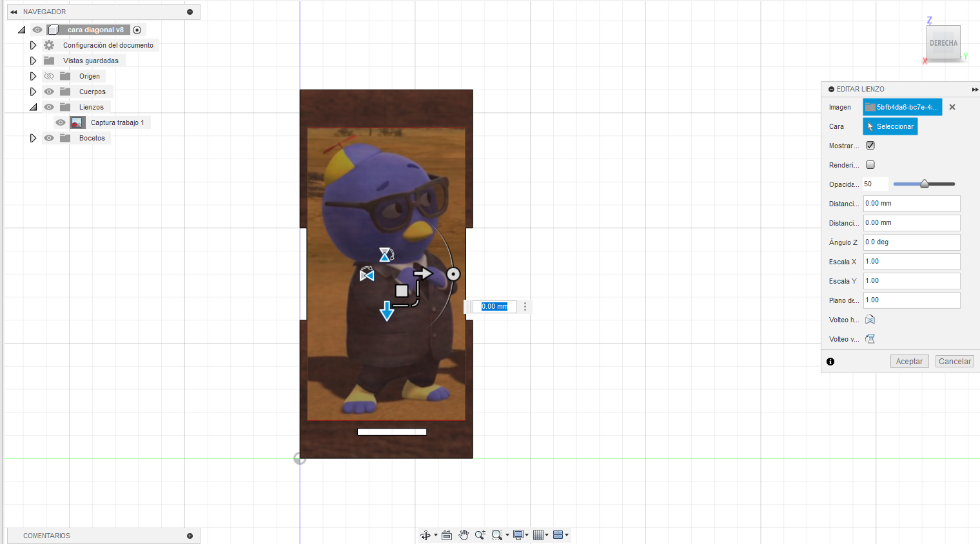Apply vertical flip via Volteo v icon
The image size is (980, 544).
click(870, 338)
